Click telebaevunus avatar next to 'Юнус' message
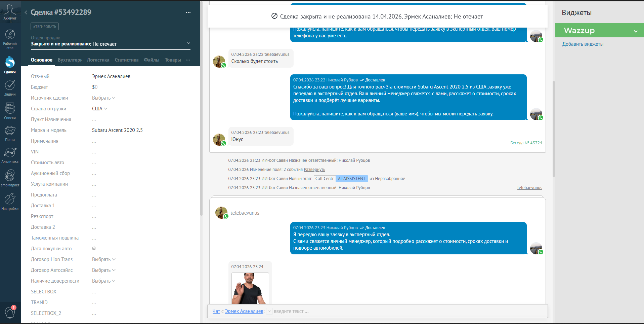The width and height of the screenshot is (644, 324). pos(219,139)
